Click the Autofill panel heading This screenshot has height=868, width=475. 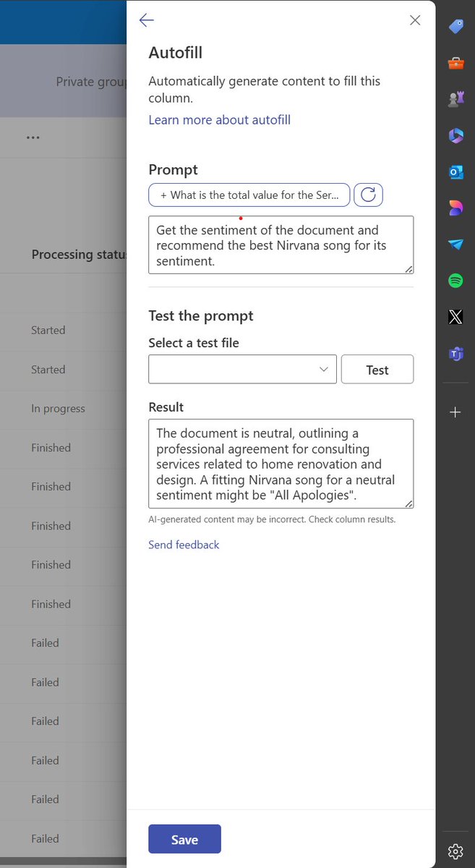pos(176,53)
